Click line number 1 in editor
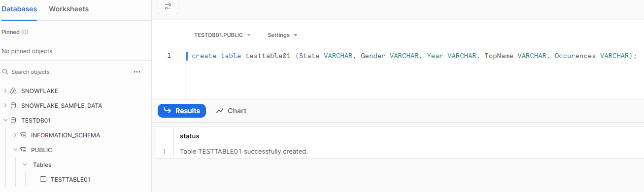Viewport: 644px width, 192px height. pyautogui.click(x=169, y=56)
